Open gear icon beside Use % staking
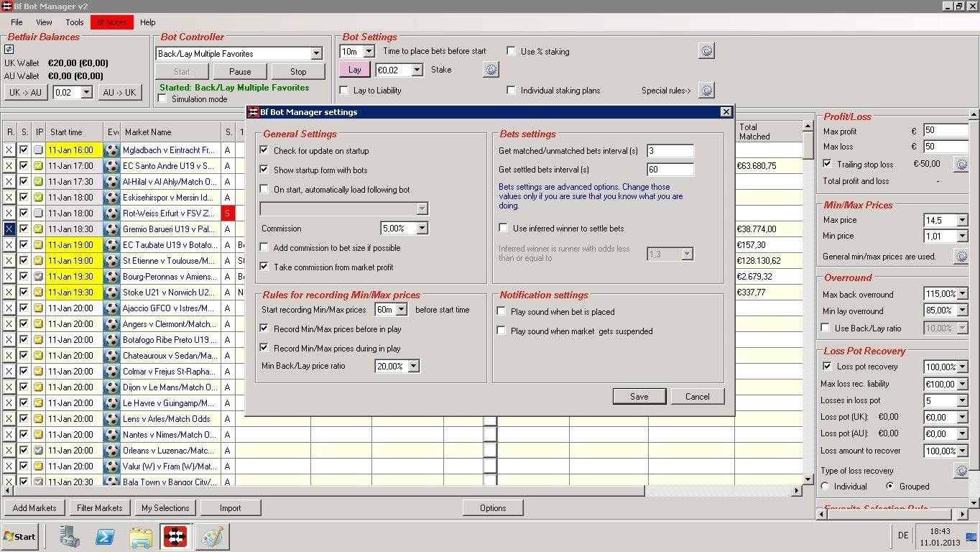 point(706,51)
